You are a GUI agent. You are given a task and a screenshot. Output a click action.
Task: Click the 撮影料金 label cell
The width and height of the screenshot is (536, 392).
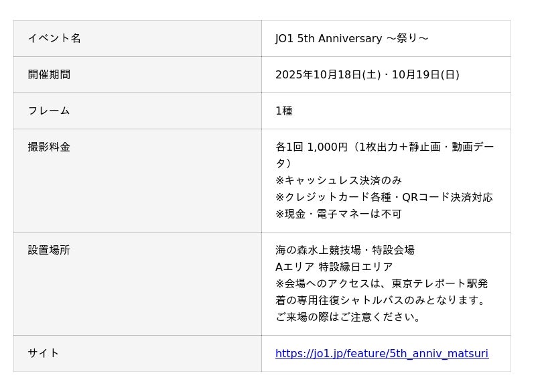click(x=49, y=147)
